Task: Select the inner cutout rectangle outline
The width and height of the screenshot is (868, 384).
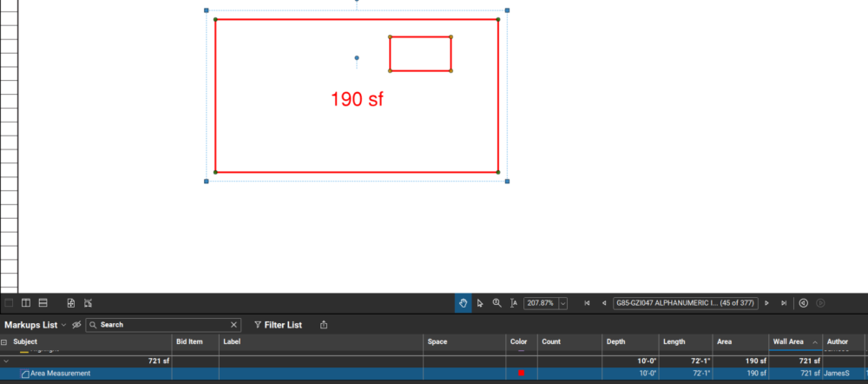Action: [420, 54]
